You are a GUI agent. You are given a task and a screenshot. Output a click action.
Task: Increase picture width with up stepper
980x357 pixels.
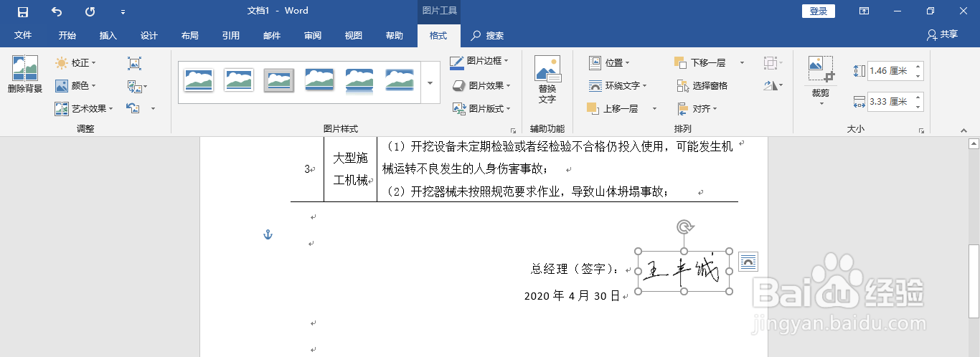point(918,97)
